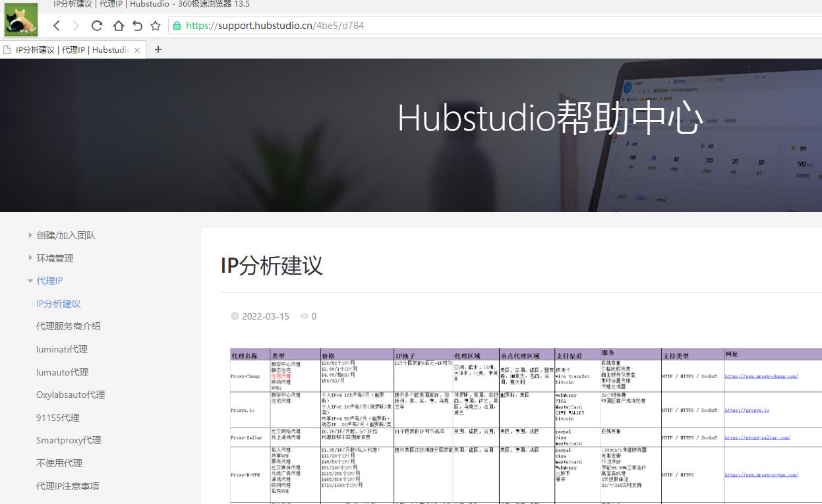Screen dimensions: 822x504
Task: Click the eye view-count icon
Action: pyautogui.click(x=305, y=316)
